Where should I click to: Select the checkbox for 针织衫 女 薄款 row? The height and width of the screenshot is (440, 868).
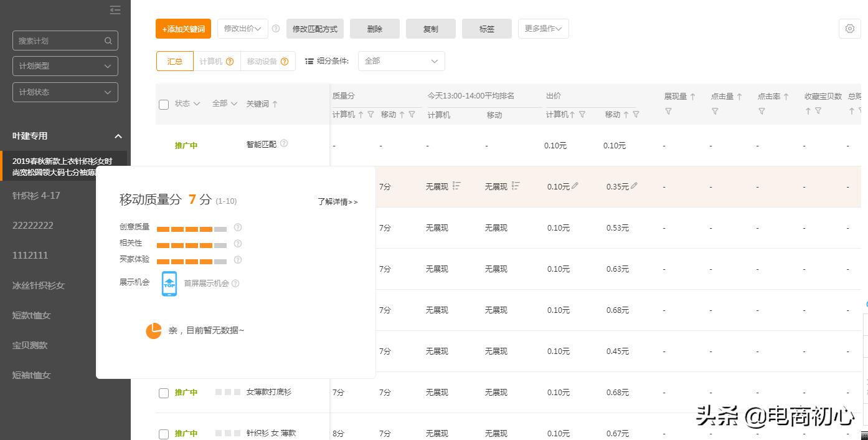click(x=164, y=434)
